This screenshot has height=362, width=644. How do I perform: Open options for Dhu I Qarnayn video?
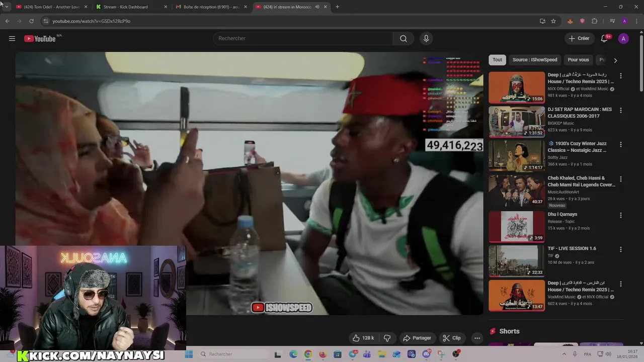click(620, 215)
